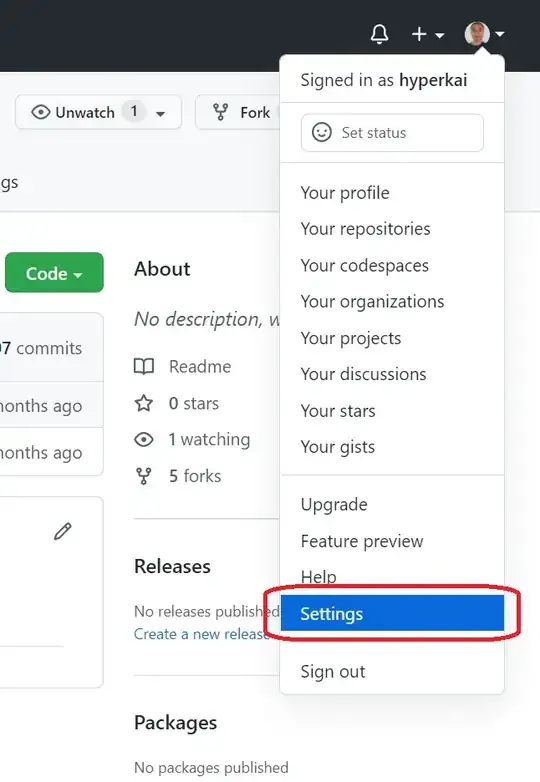Click the user avatar picture
540x782 pixels.
click(477, 34)
